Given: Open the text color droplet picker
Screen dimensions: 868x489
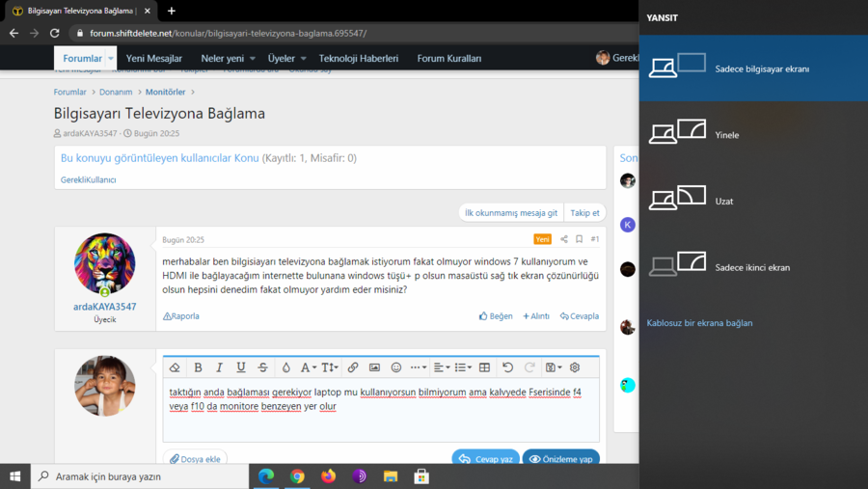Looking at the screenshot, I should point(285,367).
